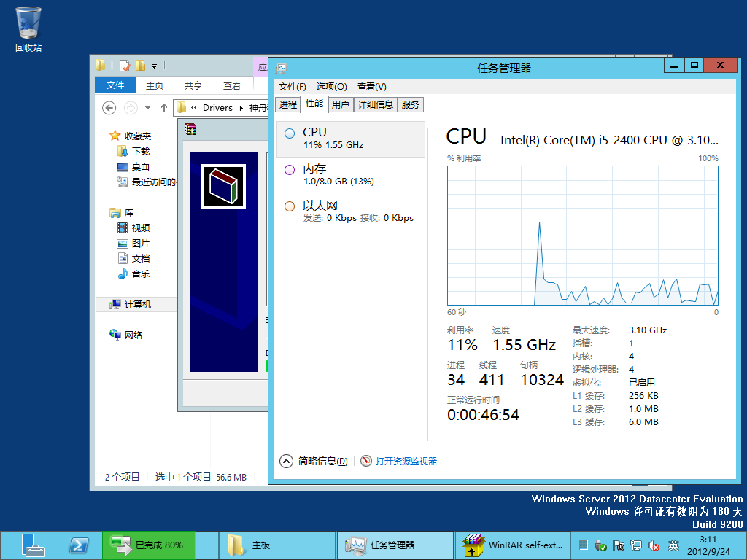The width and height of the screenshot is (747, 560).
Task: Select 最近访问的位置 in navigation pane
Action: click(x=147, y=182)
